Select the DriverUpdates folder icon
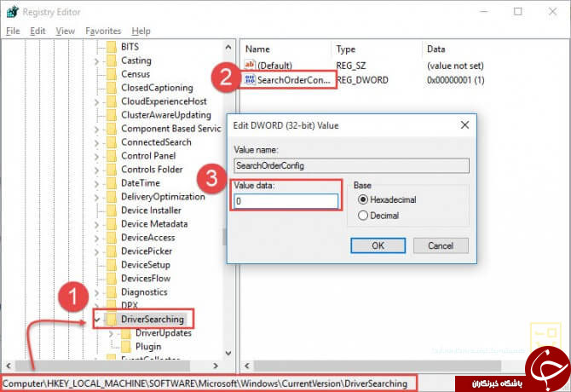 [126, 333]
